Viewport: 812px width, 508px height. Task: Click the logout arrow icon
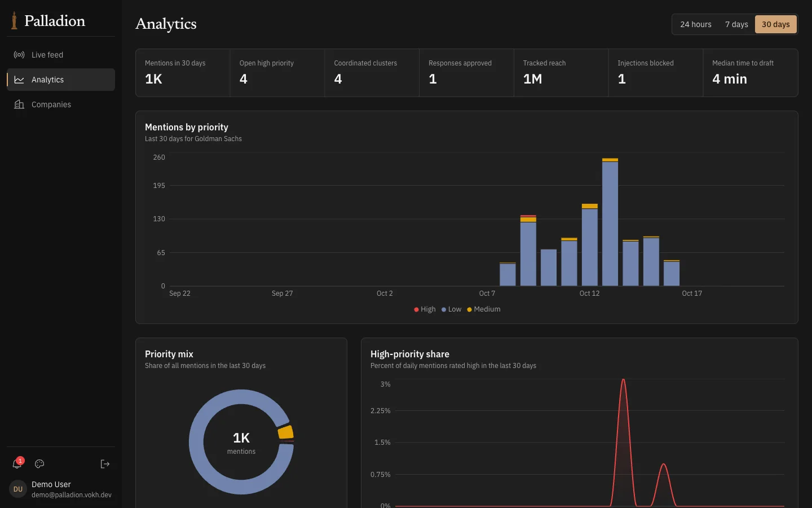click(105, 464)
